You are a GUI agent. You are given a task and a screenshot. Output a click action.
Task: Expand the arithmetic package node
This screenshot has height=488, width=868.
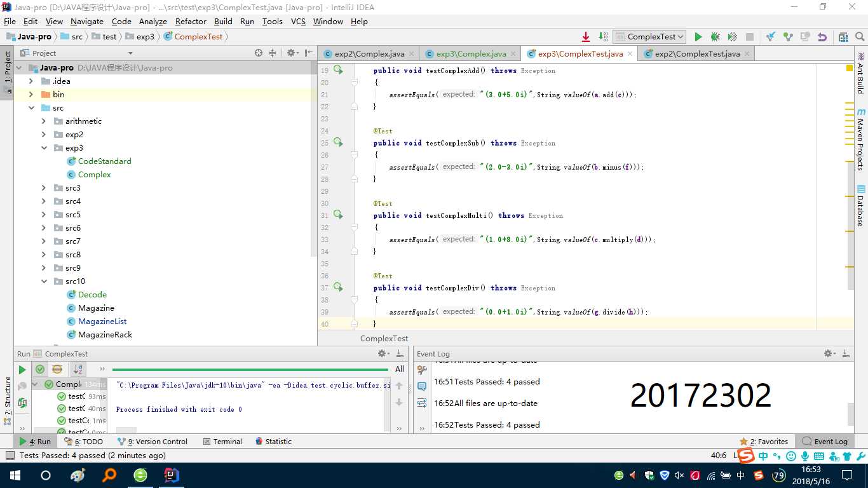(x=44, y=121)
